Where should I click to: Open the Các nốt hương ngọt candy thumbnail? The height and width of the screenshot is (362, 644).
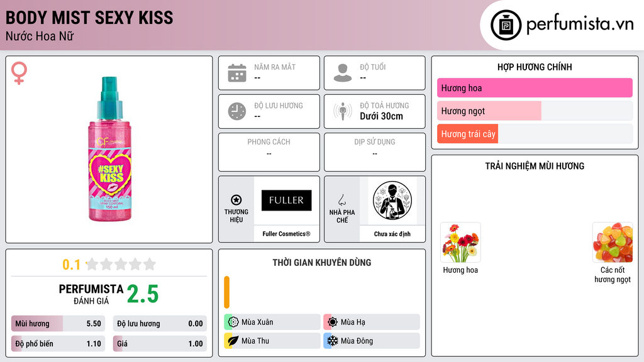pyautogui.click(x=613, y=243)
